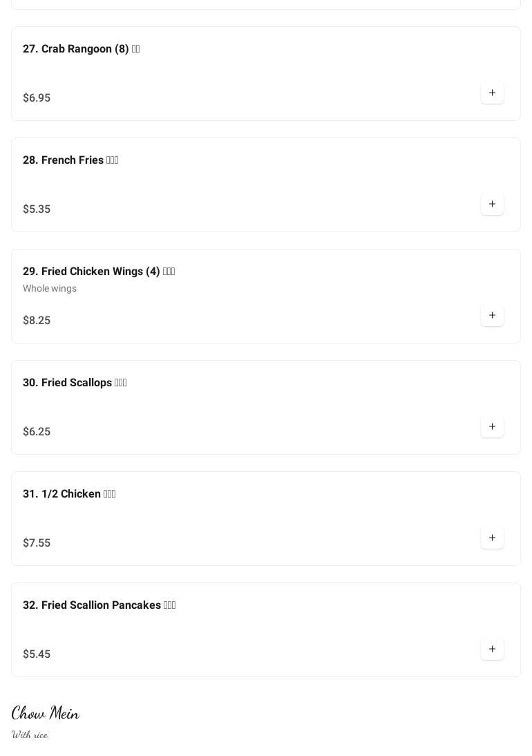Add Fried Scallion Pancakes to order
The width and height of the screenshot is (532, 756).
[x=492, y=650]
